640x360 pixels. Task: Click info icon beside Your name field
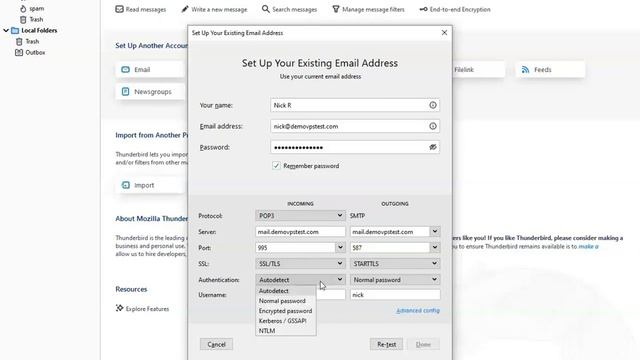[433, 105]
